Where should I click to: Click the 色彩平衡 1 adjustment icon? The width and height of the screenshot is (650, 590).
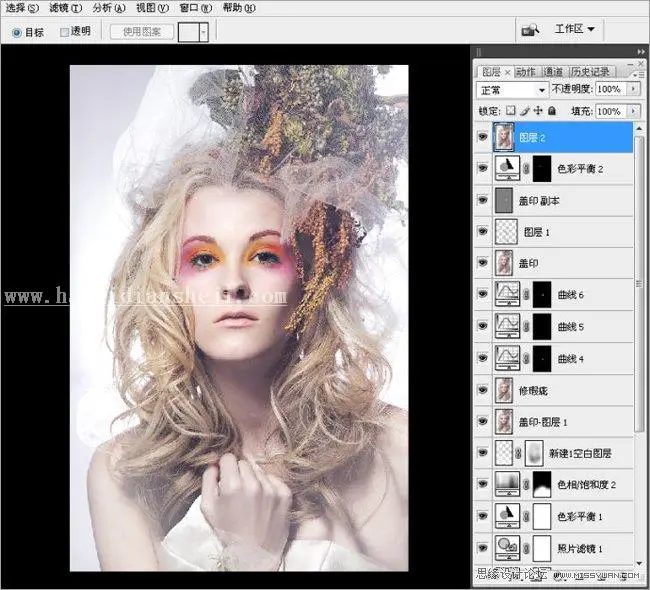click(507, 516)
